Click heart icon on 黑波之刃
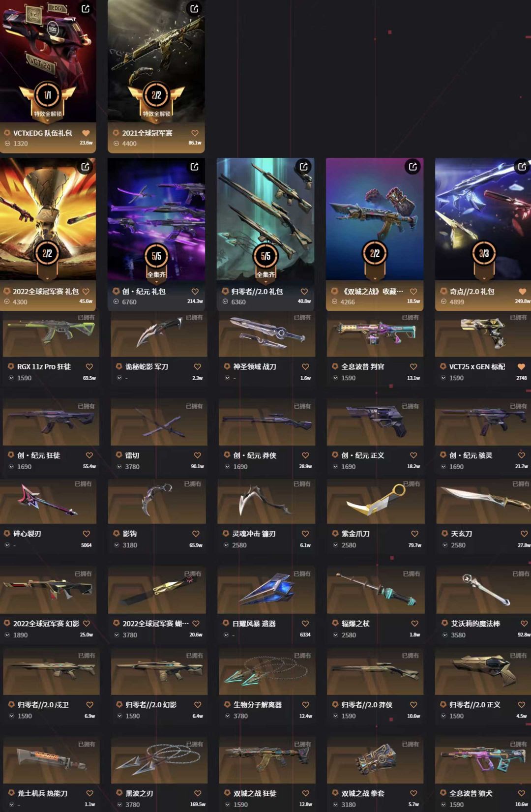Image resolution: width=531 pixels, height=812 pixels. (x=197, y=793)
